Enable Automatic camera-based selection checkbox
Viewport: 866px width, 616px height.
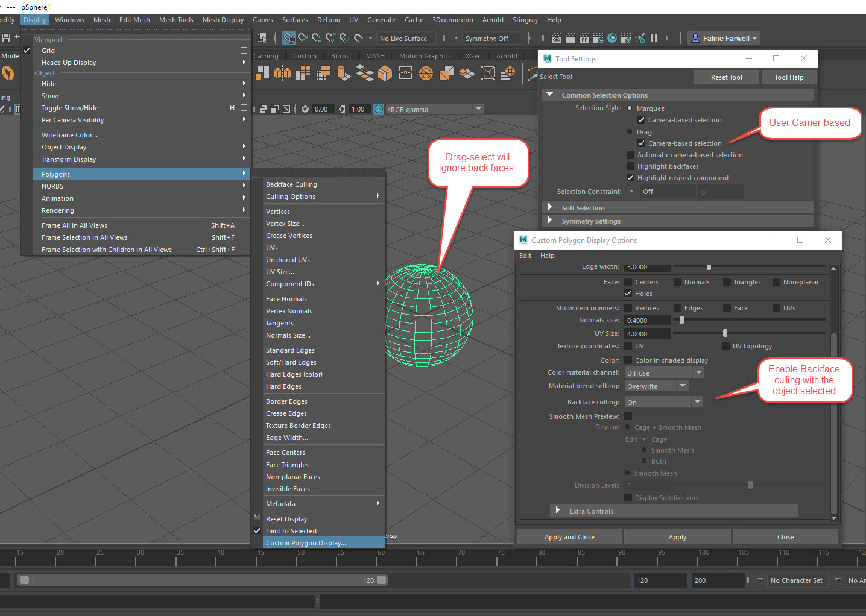pyautogui.click(x=631, y=155)
